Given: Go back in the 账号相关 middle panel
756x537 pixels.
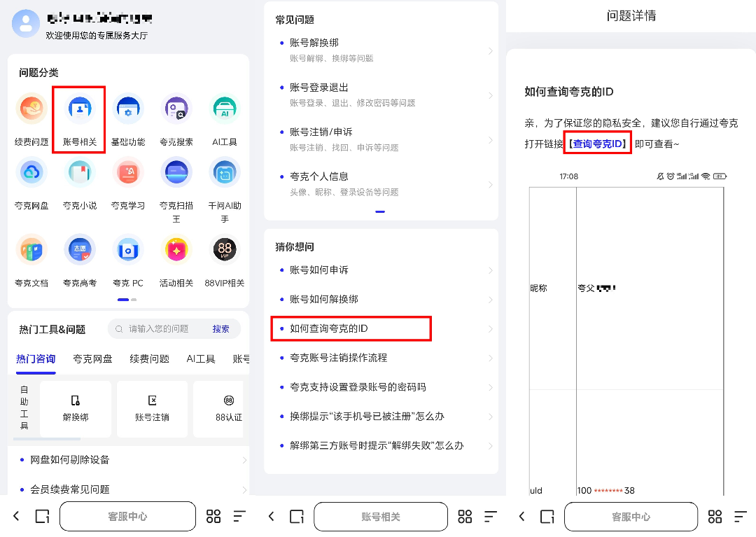Looking at the screenshot, I should point(271,516).
